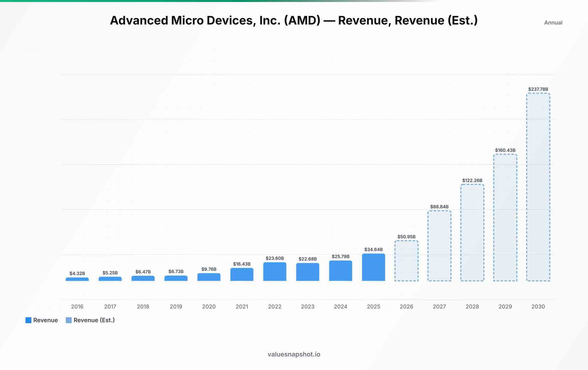
Task: Click the $34.64B value label
Action: click(x=374, y=250)
